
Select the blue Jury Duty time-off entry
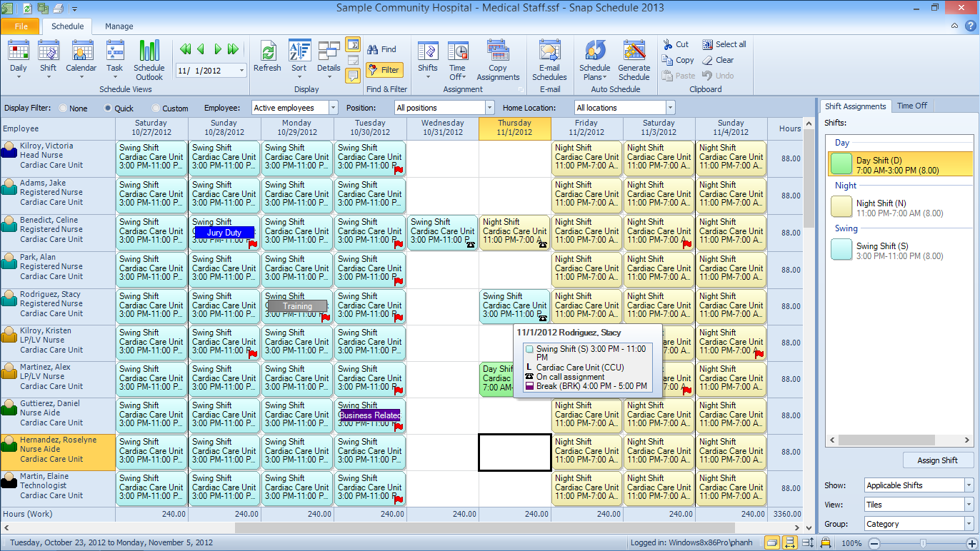(x=224, y=233)
